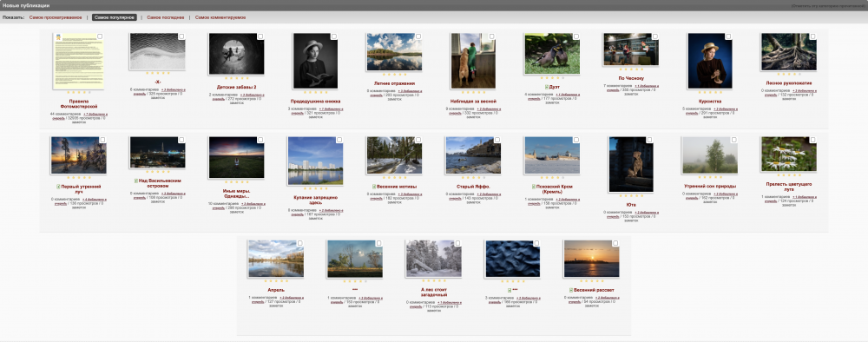Open the child and dog at window photo
Screen dimensions: 868x342
click(473, 61)
